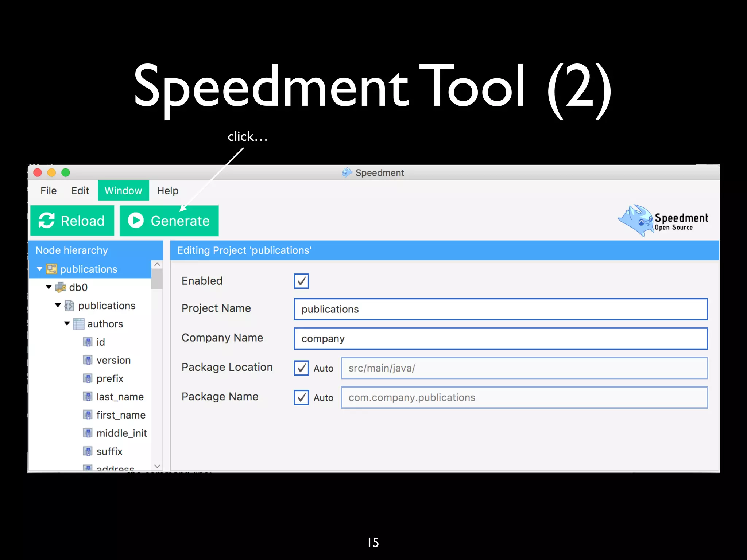Click the Node hierarchy panel header
This screenshot has width=747, height=560.
tap(96, 250)
